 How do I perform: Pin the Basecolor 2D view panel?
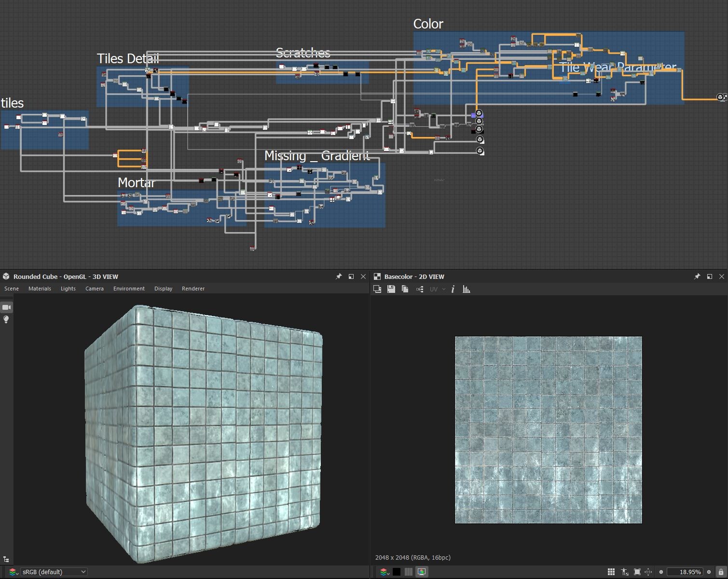pos(697,276)
